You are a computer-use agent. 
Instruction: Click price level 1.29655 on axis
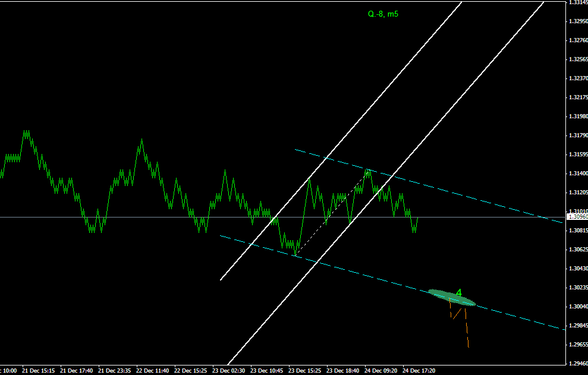(x=578, y=344)
